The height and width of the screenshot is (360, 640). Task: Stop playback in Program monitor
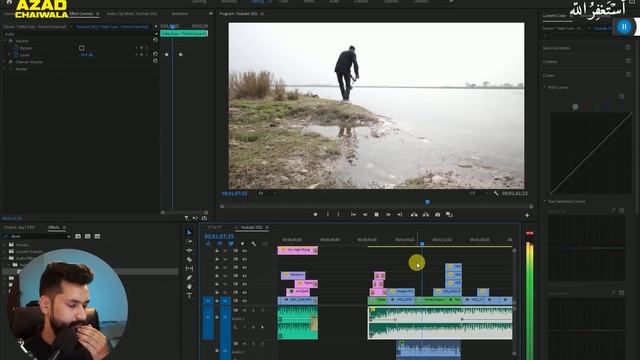point(376,214)
